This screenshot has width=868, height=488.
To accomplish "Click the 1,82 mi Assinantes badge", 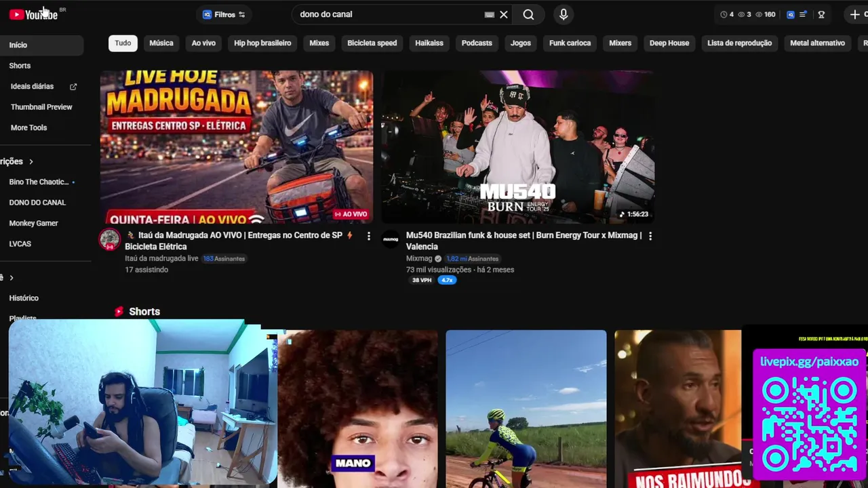I will [472, 258].
